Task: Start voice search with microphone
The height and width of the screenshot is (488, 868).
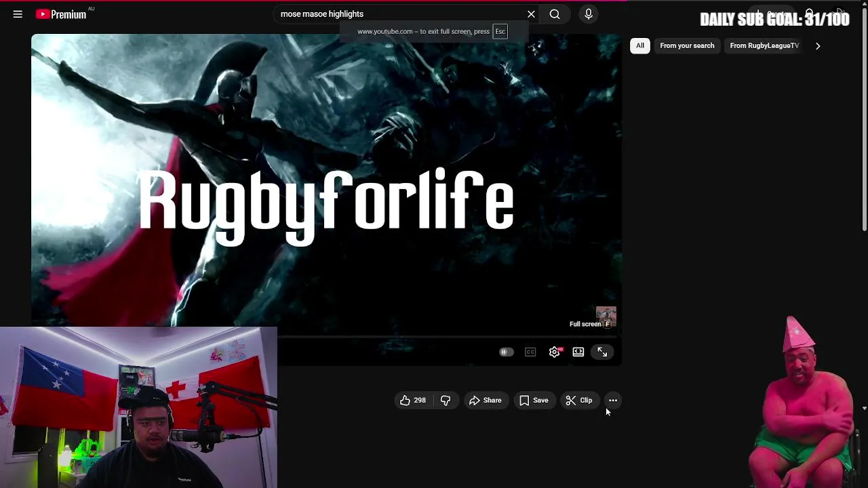Action: [589, 14]
